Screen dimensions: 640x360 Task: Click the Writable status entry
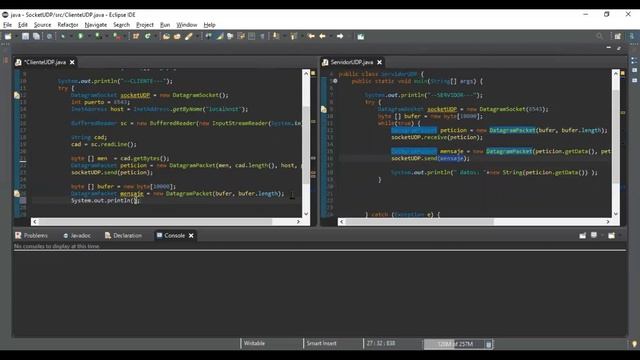click(254, 343)
